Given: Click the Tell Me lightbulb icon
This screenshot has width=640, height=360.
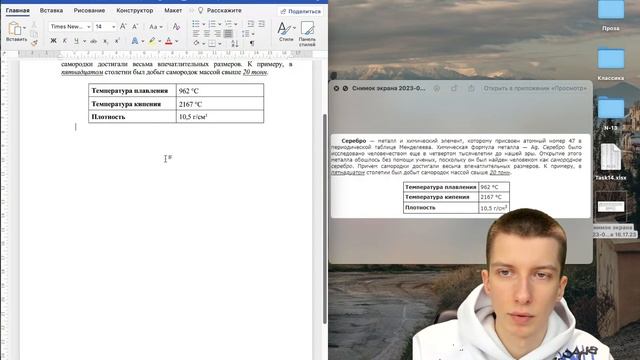Looking at the screenshot, I should 200,10.
